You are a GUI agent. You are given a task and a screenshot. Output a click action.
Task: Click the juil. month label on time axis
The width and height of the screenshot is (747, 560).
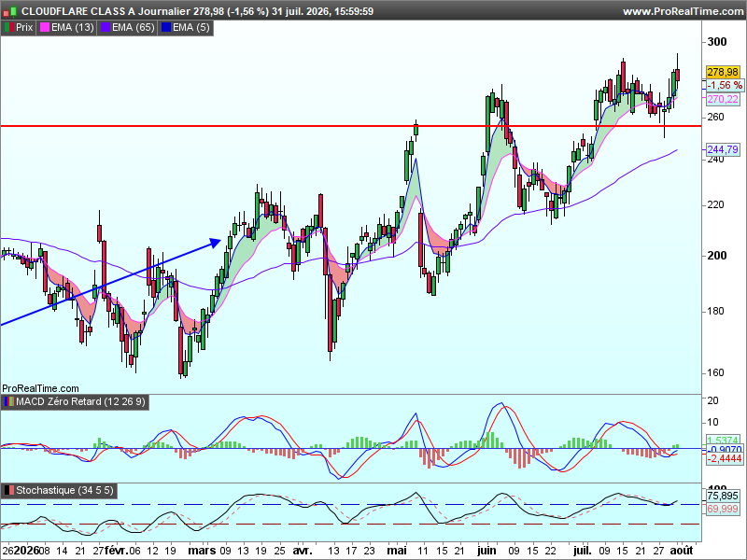[582, 551]
